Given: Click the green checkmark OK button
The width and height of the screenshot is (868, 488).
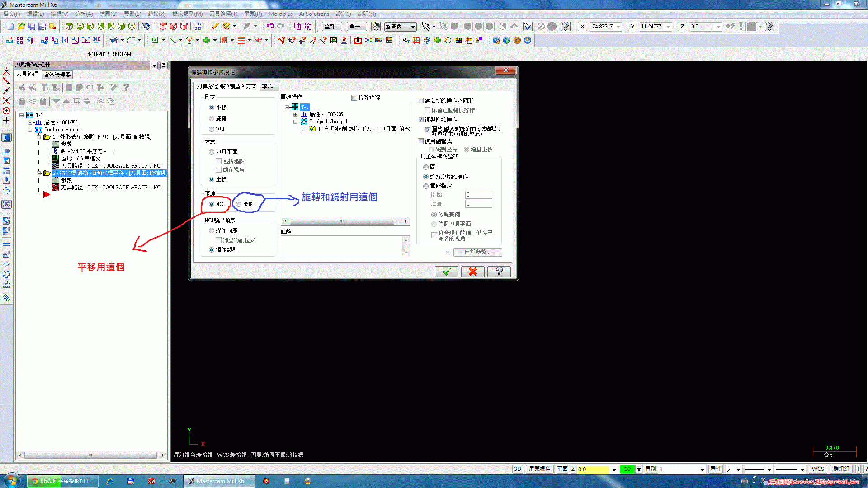Looking at the screenshot, I should click(447, 272).
